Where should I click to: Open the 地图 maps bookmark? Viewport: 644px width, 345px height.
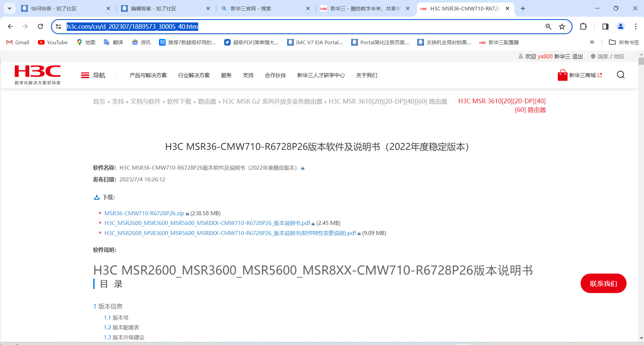(86, 42)
